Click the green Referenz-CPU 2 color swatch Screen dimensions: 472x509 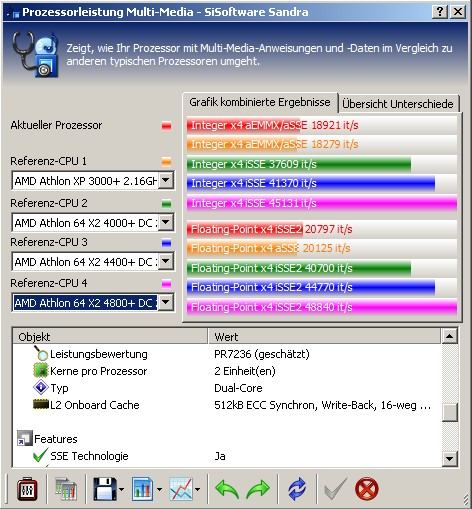click(x=166, y=204)
